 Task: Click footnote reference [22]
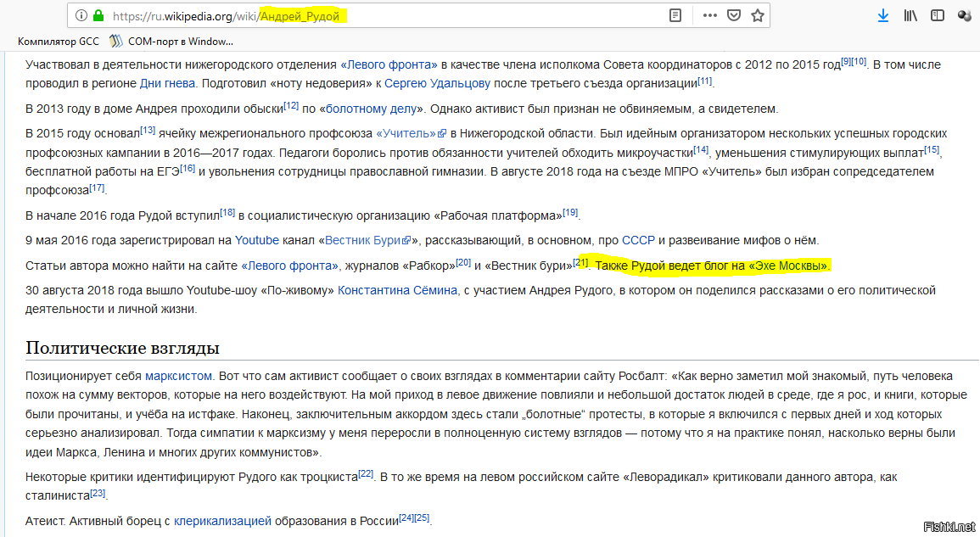366,474
